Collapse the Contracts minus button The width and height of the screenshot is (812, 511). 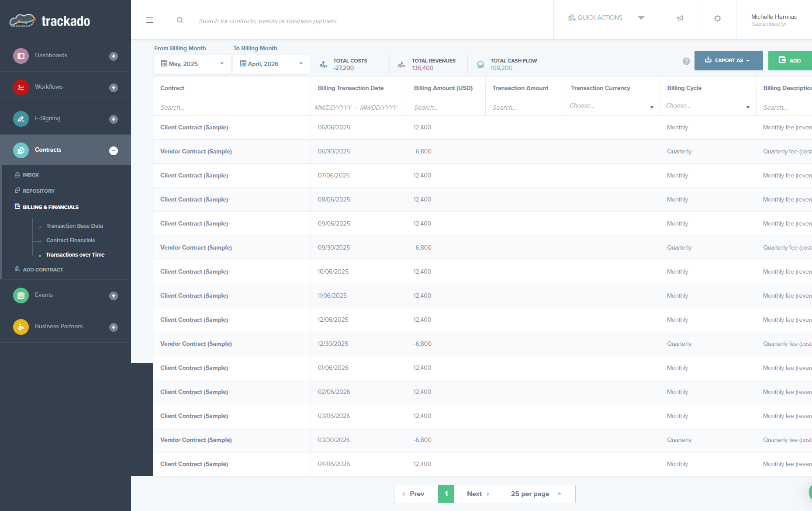coord(114,150)
